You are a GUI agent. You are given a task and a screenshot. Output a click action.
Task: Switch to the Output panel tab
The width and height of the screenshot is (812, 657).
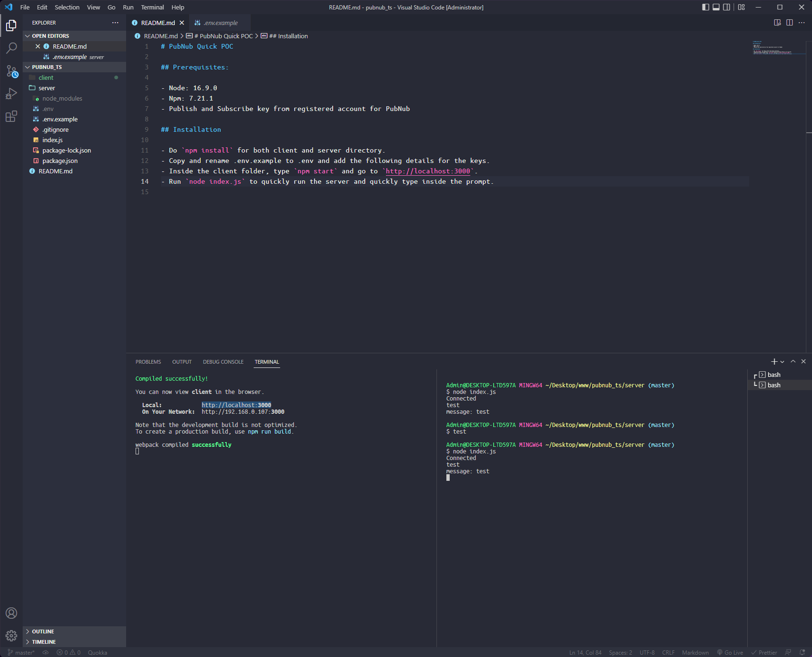(182, 362)
